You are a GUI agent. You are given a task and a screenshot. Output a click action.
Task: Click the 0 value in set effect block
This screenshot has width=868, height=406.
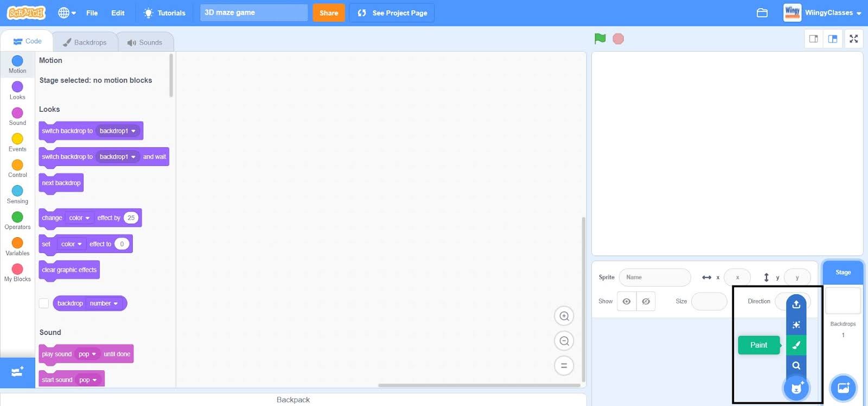tap(122, 244)
